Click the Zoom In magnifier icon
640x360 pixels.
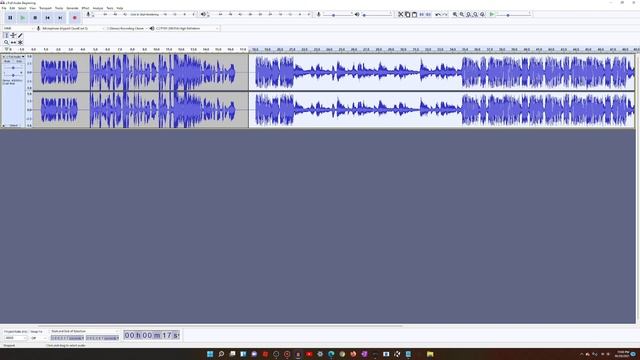pyautogui.click(x=455, y=14)
